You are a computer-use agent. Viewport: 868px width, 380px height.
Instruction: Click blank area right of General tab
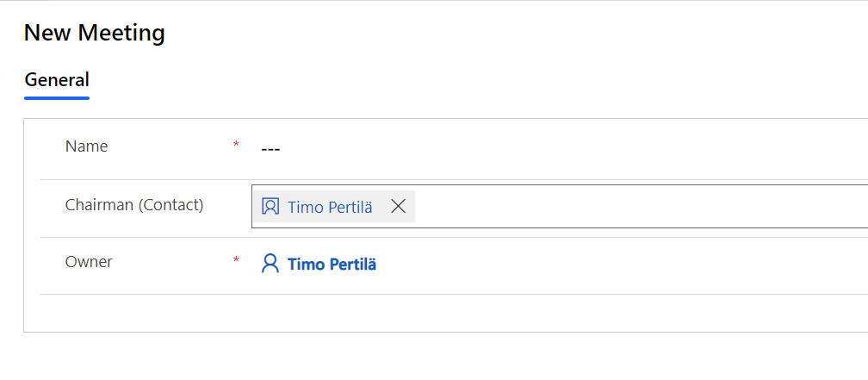point(431,81)
